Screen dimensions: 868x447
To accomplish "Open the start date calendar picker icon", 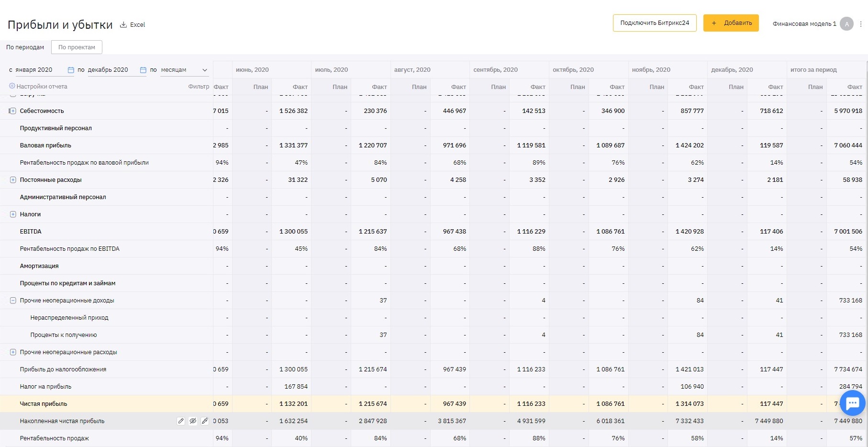I will point(71,70).
